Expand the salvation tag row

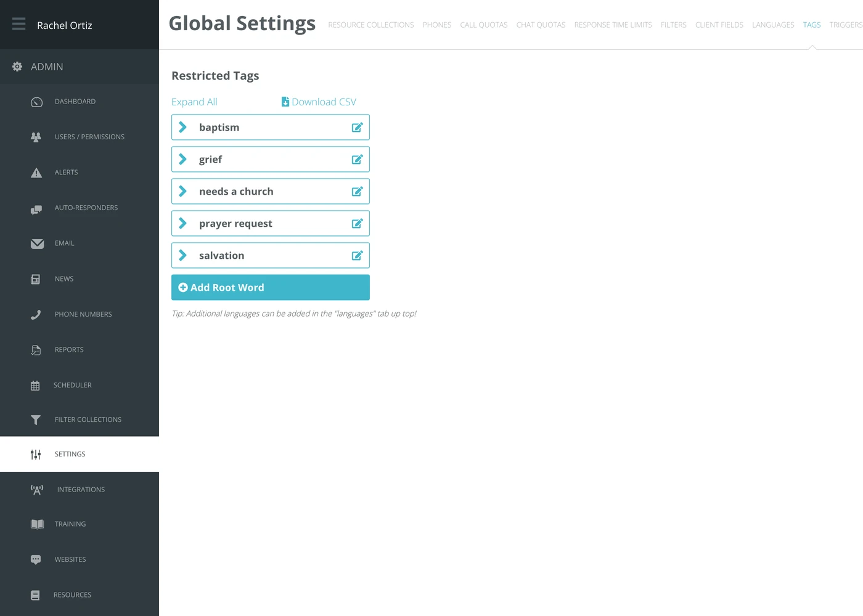coord(182,255)
